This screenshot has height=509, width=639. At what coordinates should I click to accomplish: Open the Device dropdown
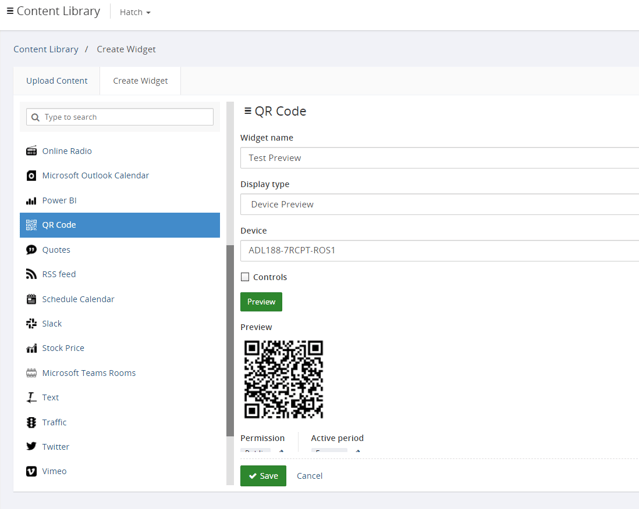coord(439,251)
